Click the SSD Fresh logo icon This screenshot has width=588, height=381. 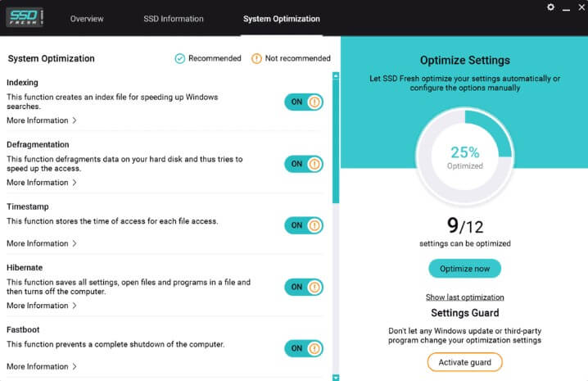coord(25,17)
